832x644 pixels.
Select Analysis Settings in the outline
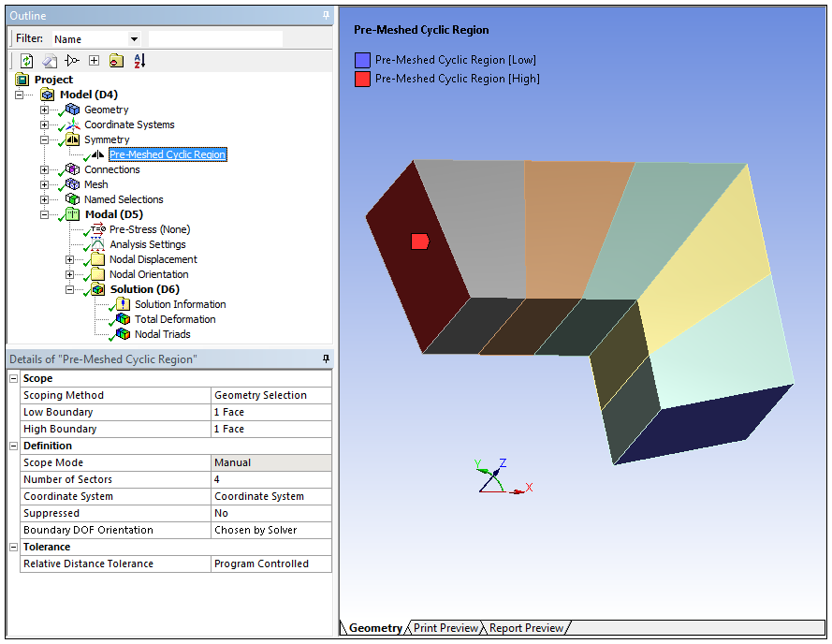click(148, 244)
